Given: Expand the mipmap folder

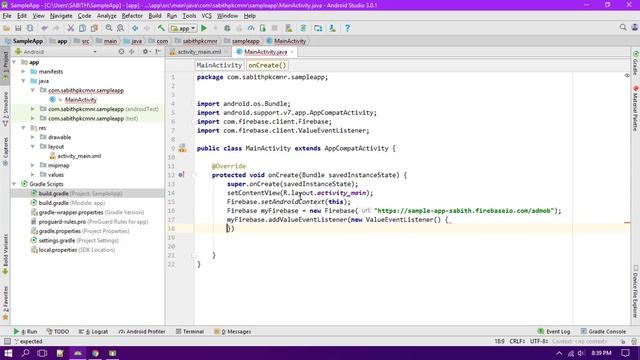Looking at the screenshot, I should (x=33, y=165).
